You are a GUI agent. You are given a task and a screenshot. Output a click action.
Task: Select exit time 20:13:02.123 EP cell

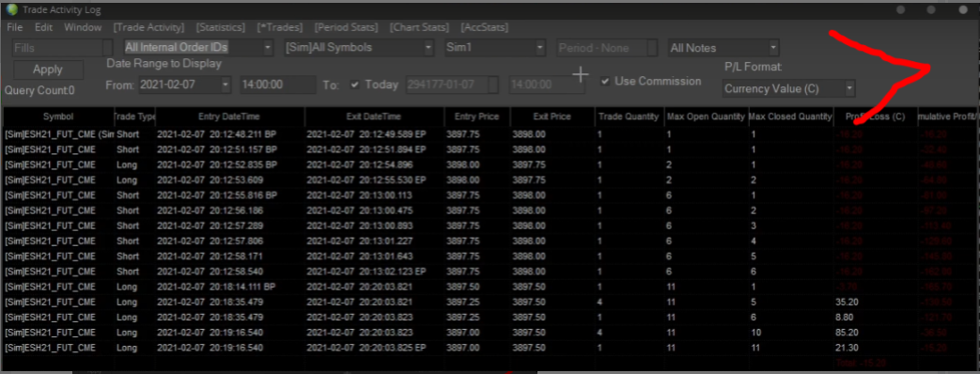tap(374, 272)
